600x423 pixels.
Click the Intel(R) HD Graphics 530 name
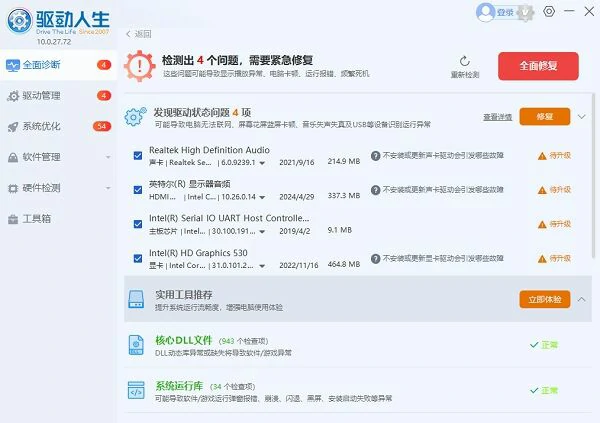click(198, 253)
